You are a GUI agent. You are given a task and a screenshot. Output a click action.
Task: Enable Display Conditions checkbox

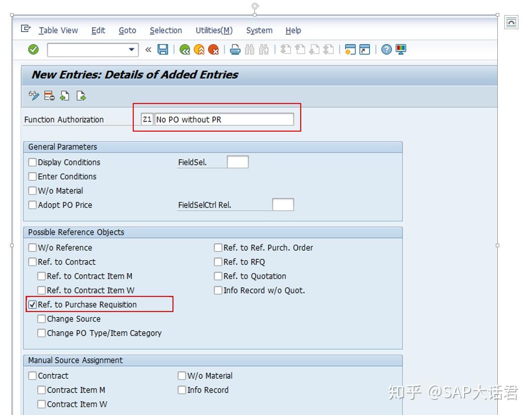point(33,162)
